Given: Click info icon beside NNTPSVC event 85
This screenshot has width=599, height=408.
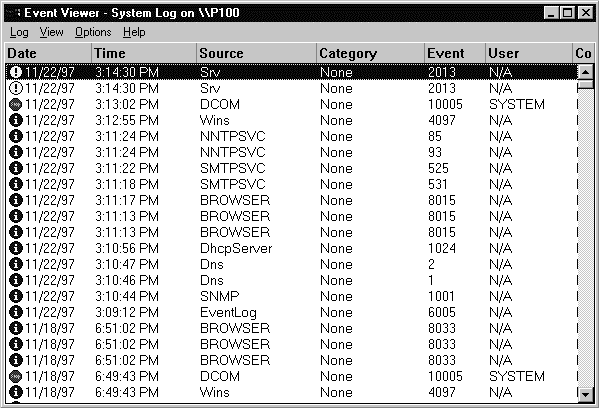Looking at the screenshot, I should (16, 136).
